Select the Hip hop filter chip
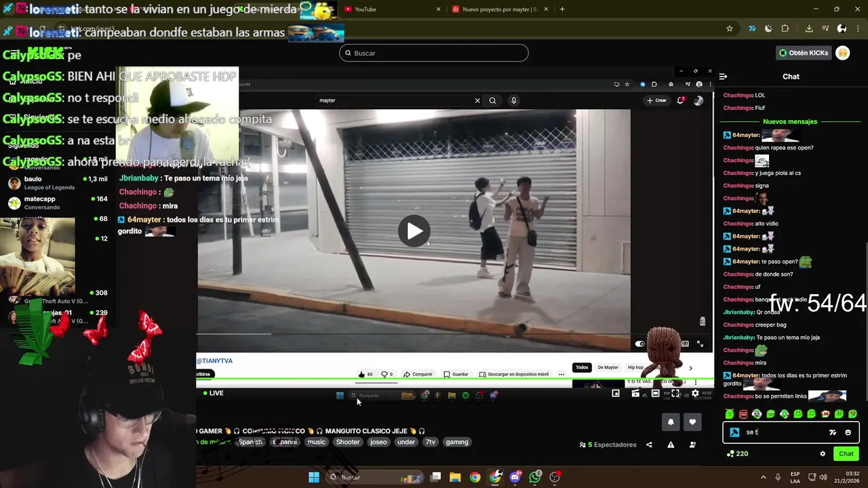Screen dimensions: 868x488 point(635,367)
